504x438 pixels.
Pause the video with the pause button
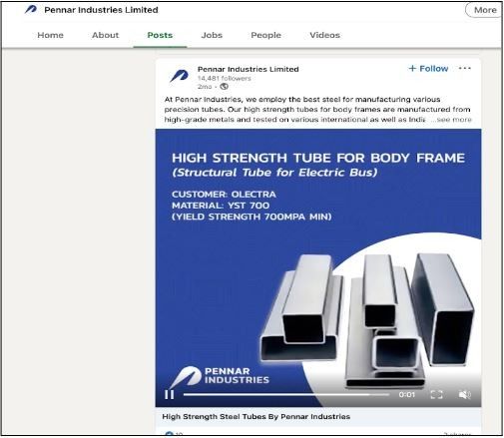pos(169,395)
